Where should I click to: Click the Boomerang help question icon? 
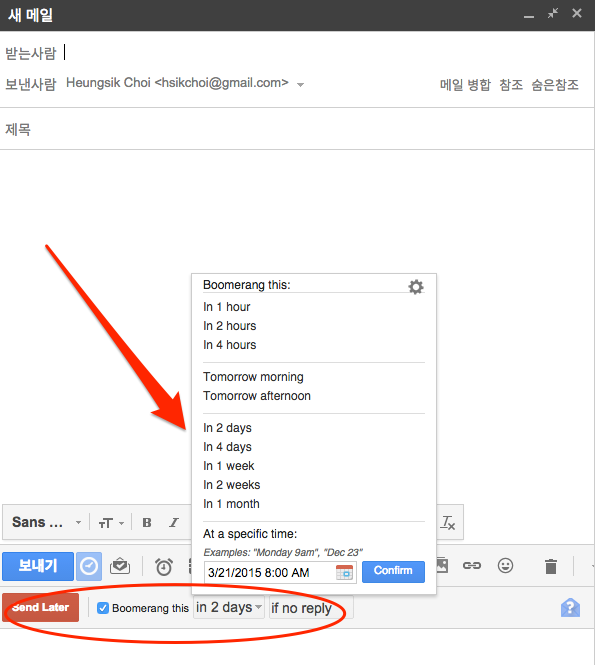point(570,608)
